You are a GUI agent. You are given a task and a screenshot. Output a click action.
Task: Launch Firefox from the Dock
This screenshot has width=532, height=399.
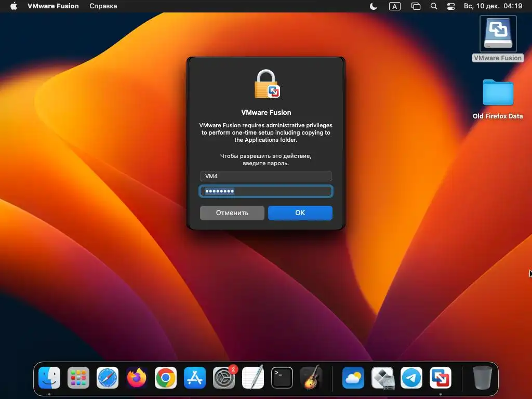[137, 378]
